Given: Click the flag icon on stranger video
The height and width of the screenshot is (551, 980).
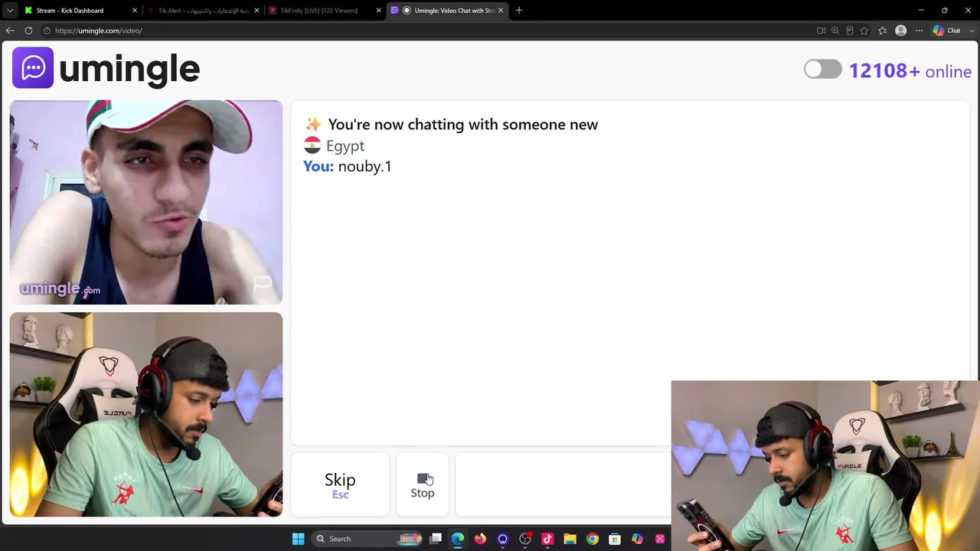Looking at the screenshot, I should click(263, 285).
